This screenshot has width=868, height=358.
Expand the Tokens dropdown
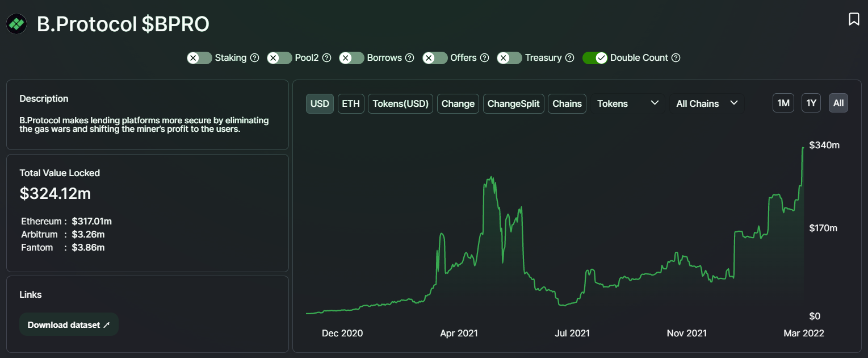point(628,103)
